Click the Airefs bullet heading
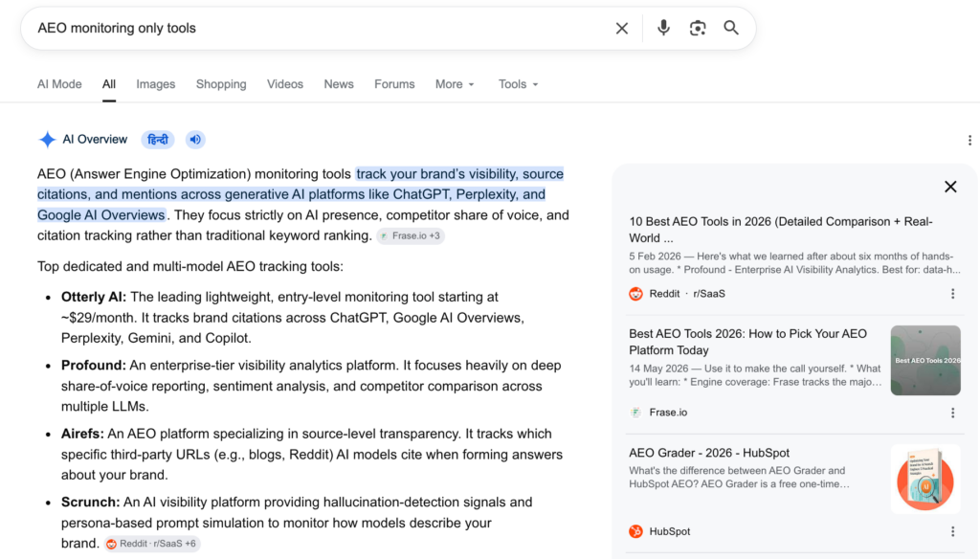980x559 pixels. click(82, 434)
